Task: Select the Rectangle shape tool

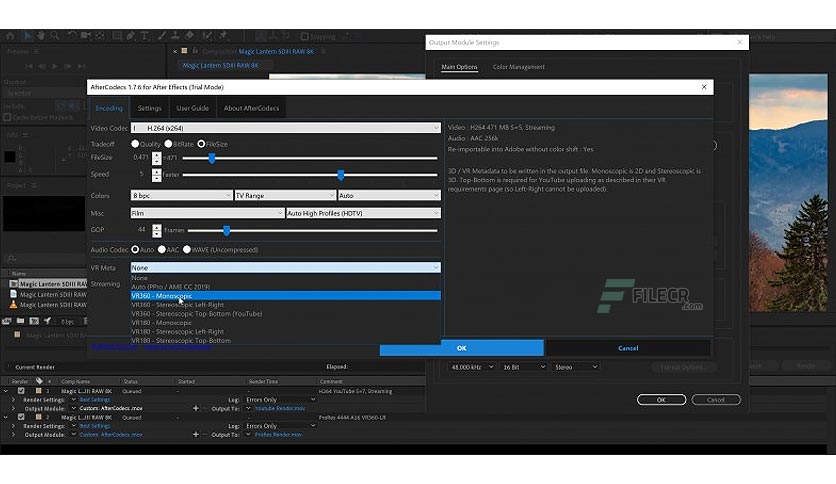Action: coord(117,36)
